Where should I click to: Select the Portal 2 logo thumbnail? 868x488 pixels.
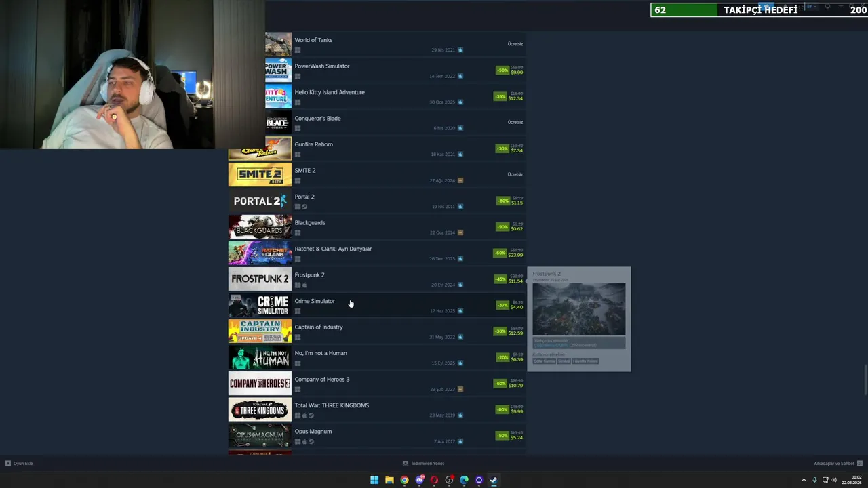(260, 201)
